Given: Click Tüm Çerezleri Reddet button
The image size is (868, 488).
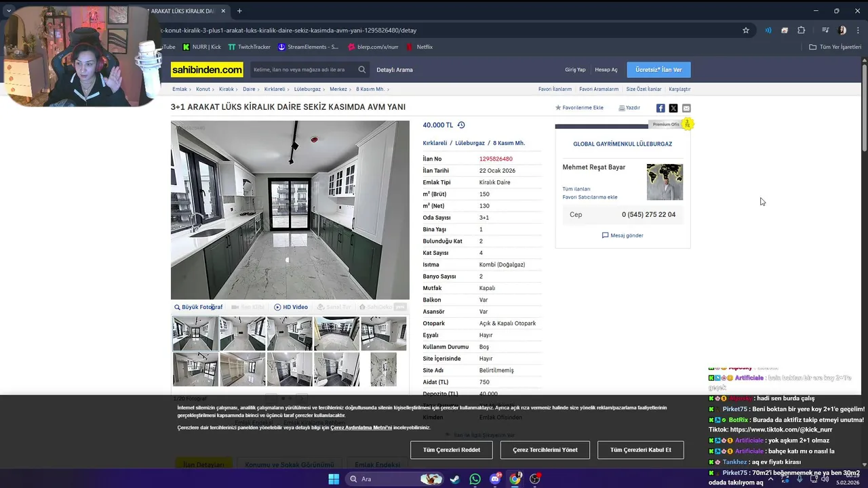Looking at the screenshot, I should click(452, 450).
